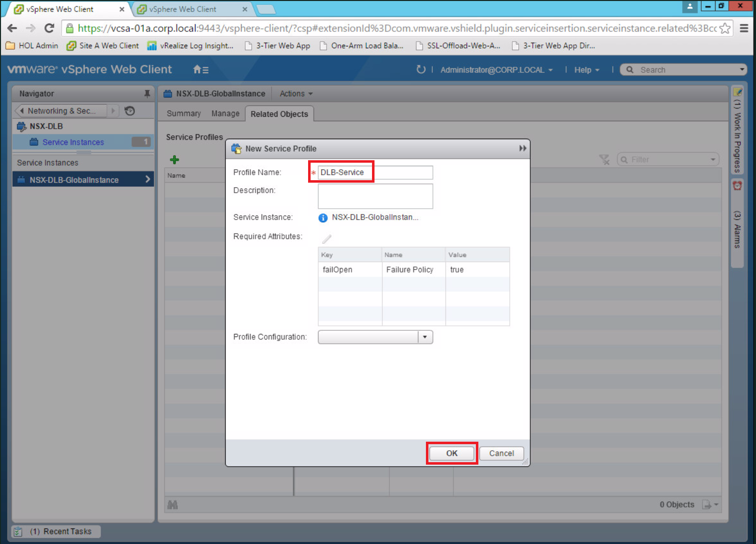
Task: Click the Description text area
Action: [x=376, y=196]
